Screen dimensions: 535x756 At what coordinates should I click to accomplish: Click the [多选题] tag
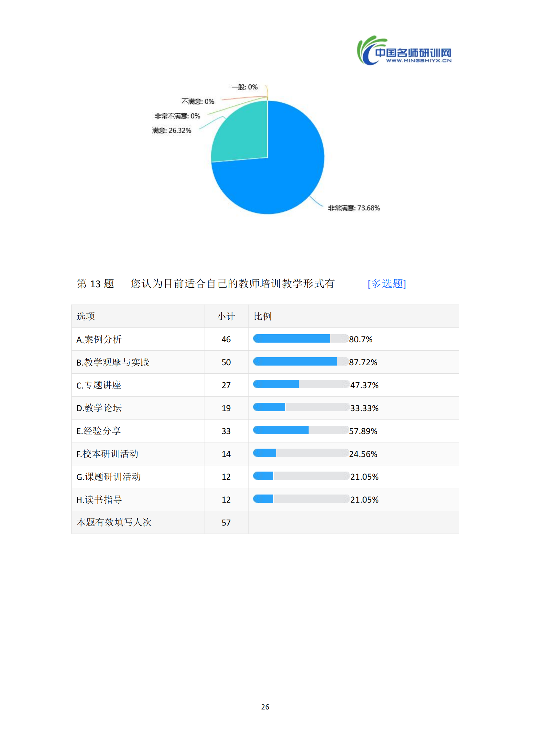tap(387, 283)
